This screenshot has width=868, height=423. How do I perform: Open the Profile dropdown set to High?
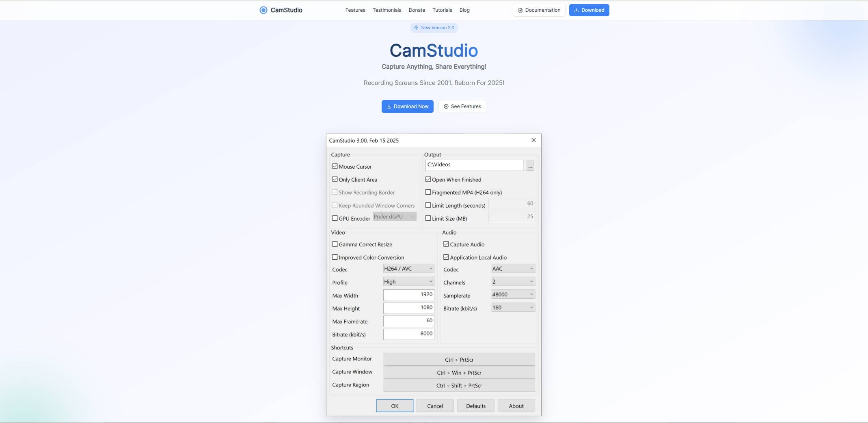point(408,281)
